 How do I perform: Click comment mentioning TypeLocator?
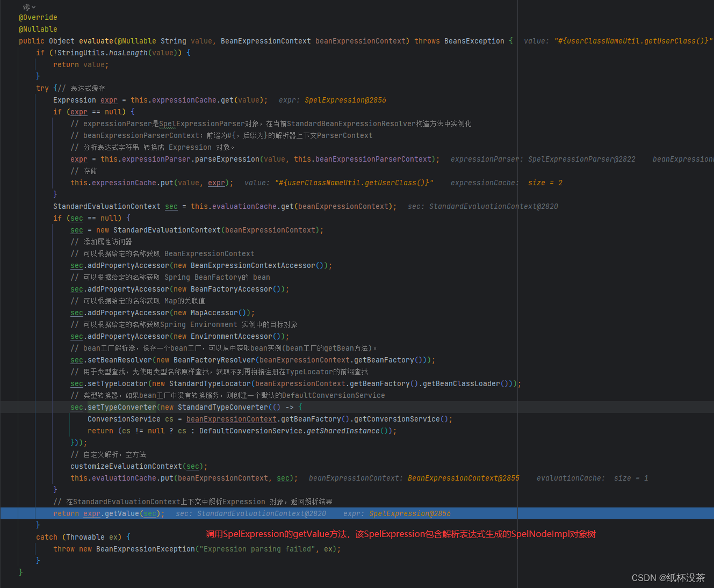219,372
